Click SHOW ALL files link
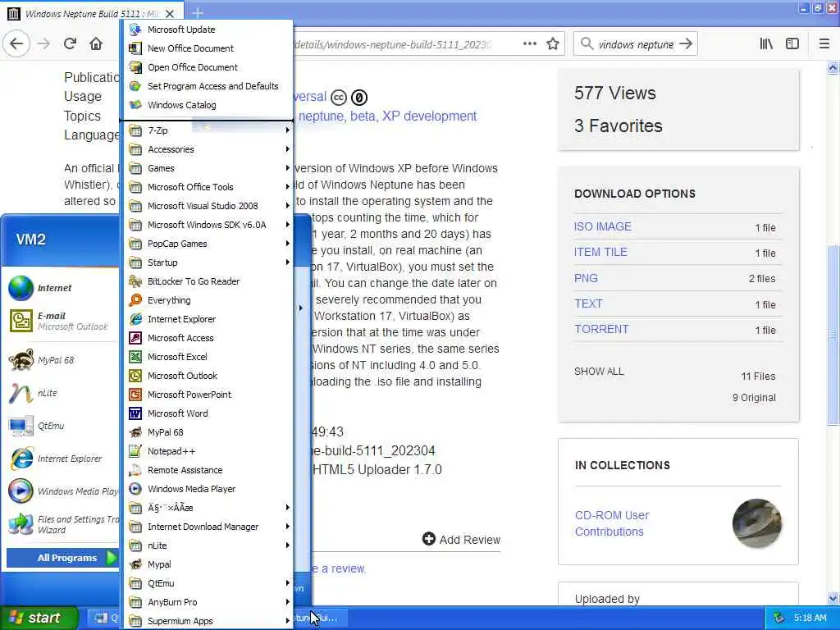Image resolution: width=840 pixels, height=630 pixels. pos(599,372)
